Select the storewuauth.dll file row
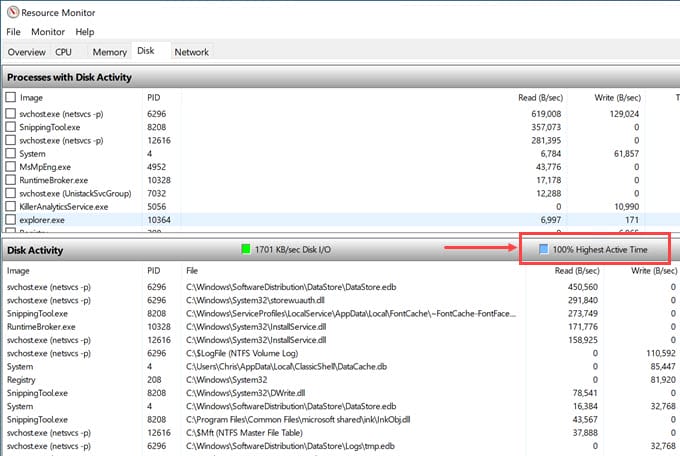Image resolution: width=680 pixels, height=456 pixels. [255, 300]
